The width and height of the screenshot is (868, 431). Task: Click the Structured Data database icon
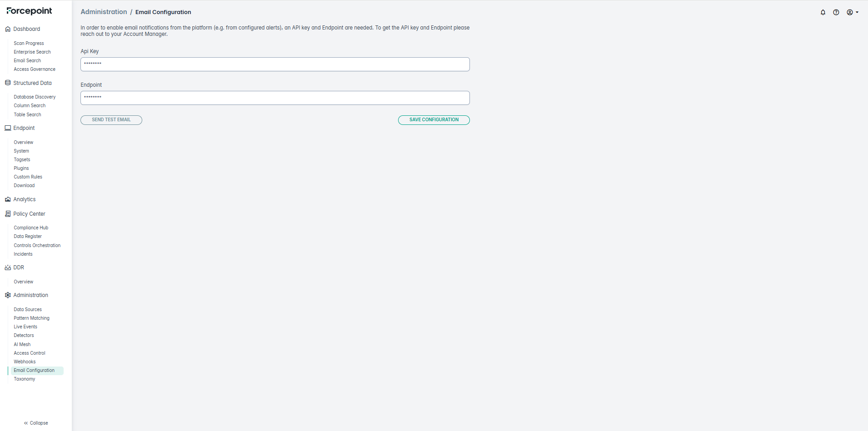(8, 83)
